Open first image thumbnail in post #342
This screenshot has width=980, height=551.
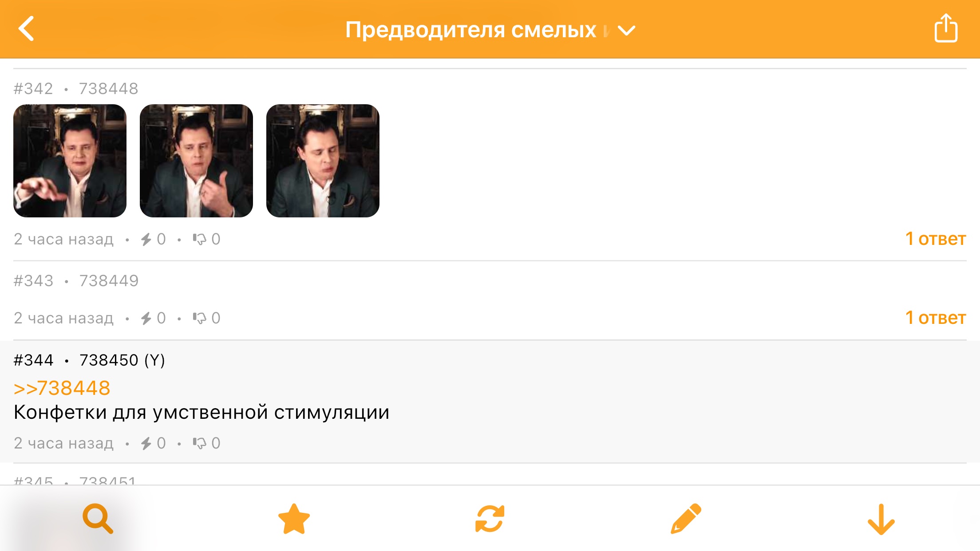(x=70, y=161)
